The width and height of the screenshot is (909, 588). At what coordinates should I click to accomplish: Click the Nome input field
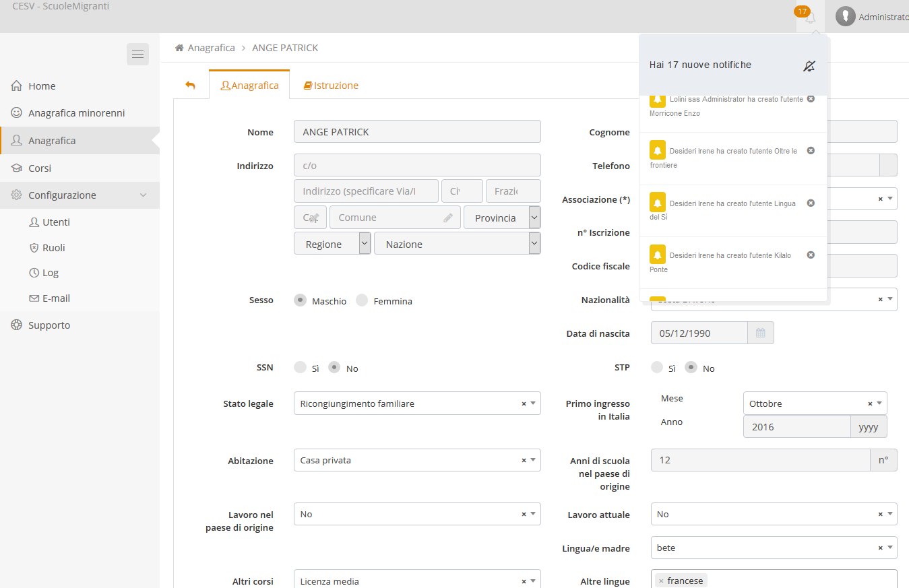point(417,131)
